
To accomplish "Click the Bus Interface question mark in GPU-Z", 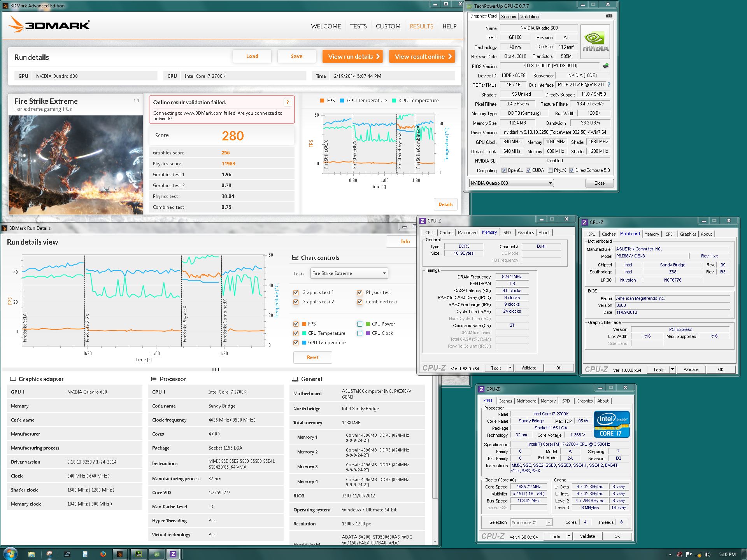I will (609, 85).
